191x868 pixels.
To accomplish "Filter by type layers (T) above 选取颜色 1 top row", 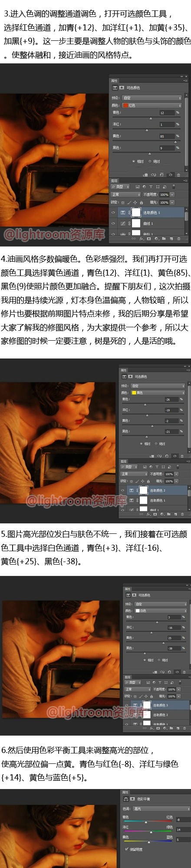I will tap(151, 187).
